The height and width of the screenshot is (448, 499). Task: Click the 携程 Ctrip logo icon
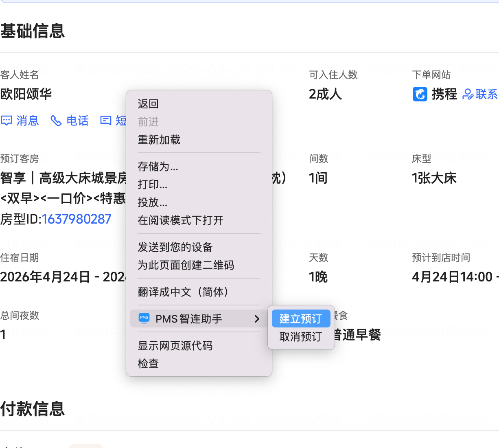[x=420, y=94]
